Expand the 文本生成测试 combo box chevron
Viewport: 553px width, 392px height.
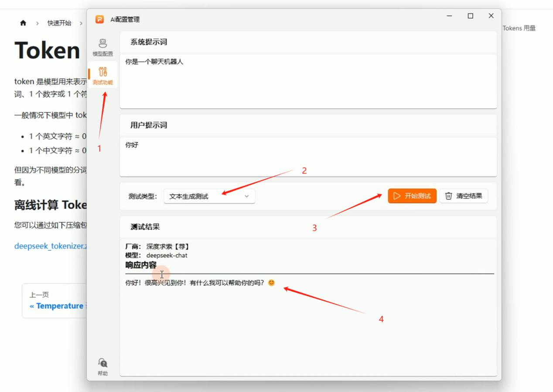point(246,196)
